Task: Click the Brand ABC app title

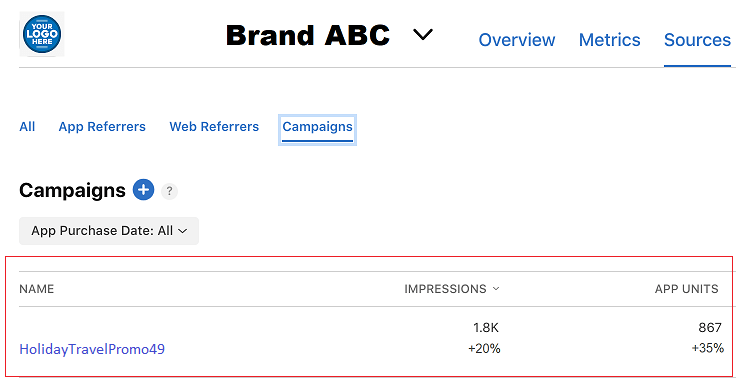Action: pyautogui.click(x=308, y=35)
